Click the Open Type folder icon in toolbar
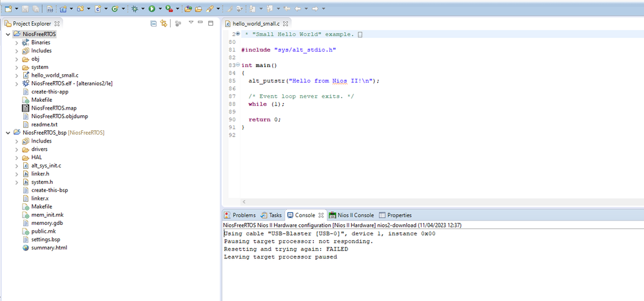Viewport: 644px width, 301px height. 188,8
